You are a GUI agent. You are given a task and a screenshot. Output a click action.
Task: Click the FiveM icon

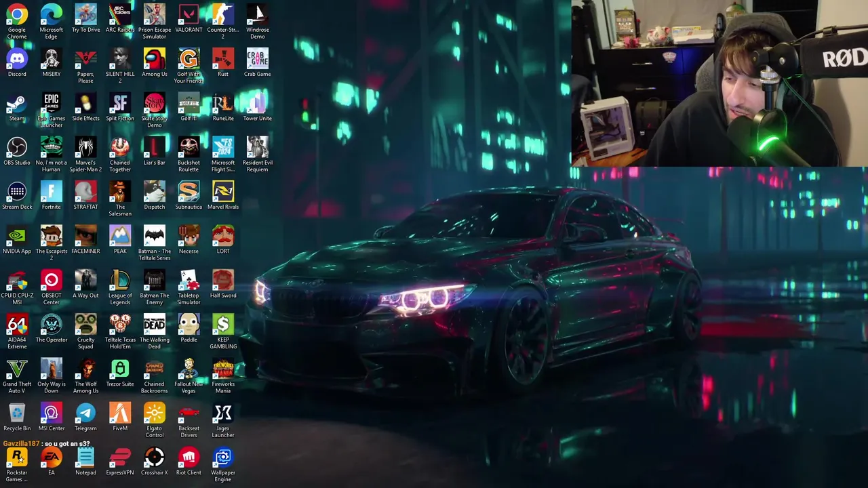tap(120, 413)
